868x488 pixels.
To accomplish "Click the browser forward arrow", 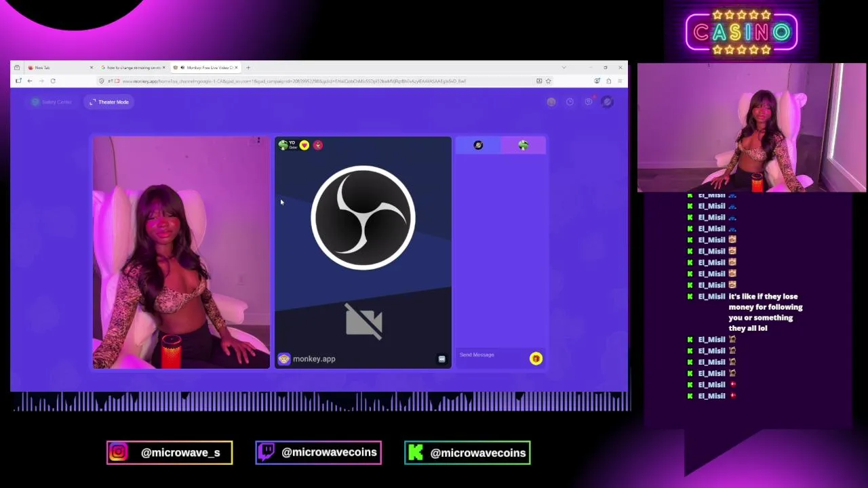I will 41,81.
